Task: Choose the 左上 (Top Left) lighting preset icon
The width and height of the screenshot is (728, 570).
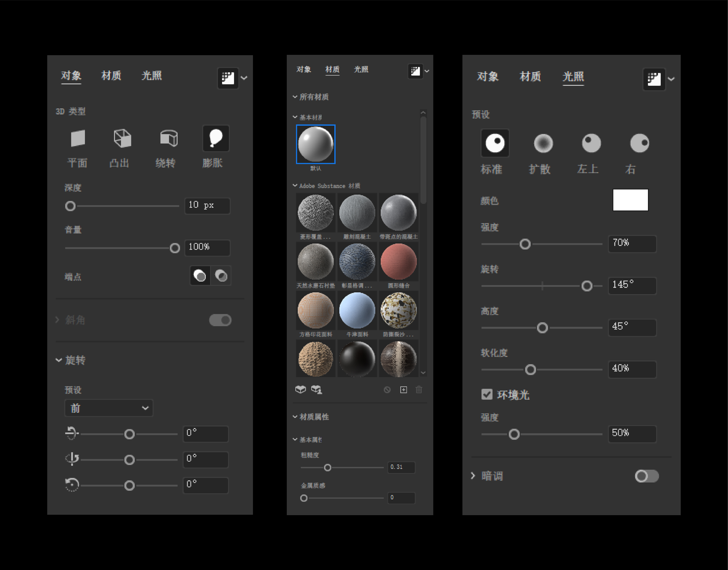Action: click(x=591, y=143)
